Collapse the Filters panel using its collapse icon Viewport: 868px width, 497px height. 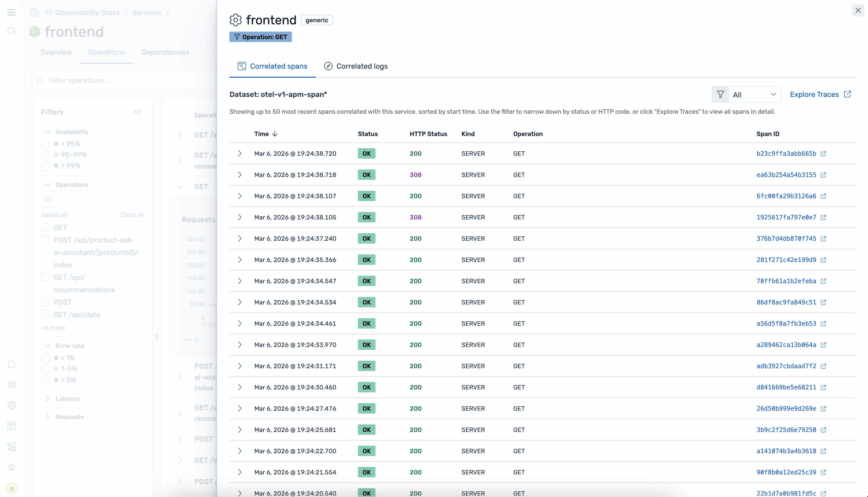coord(138,112)
